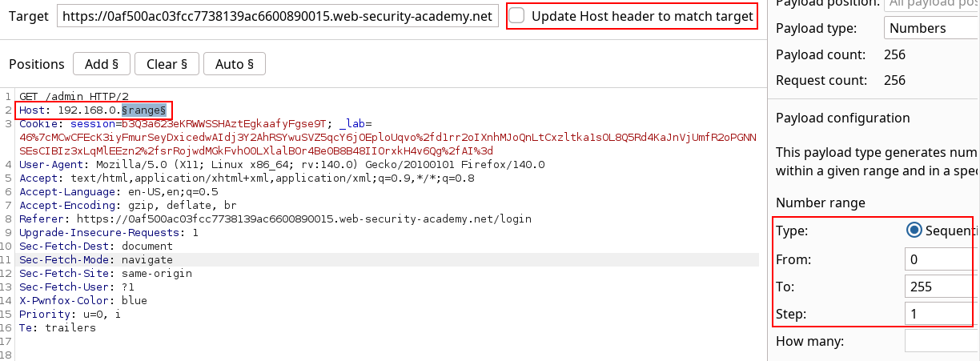Screen dimensions: 980x361
Task: Click the X-Pwnfox-Color header line
Action: (x=83, y=300)
